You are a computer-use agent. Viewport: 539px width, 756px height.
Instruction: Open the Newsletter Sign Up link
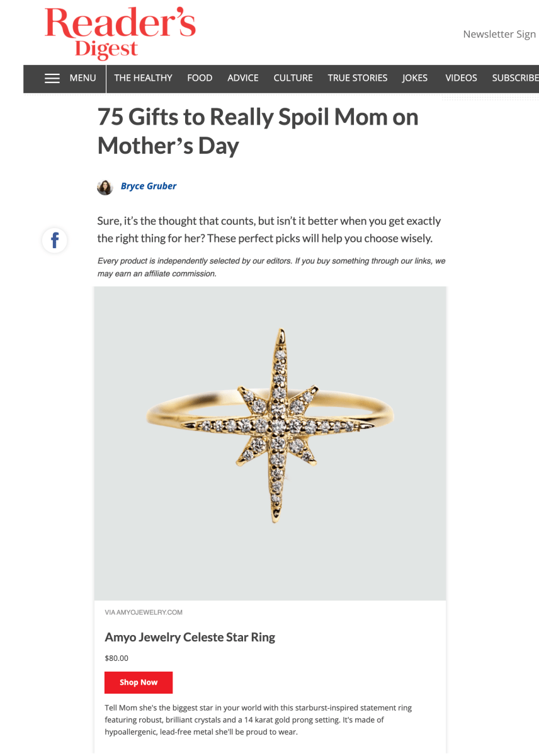pyautogui.click(x=500, y=34)
